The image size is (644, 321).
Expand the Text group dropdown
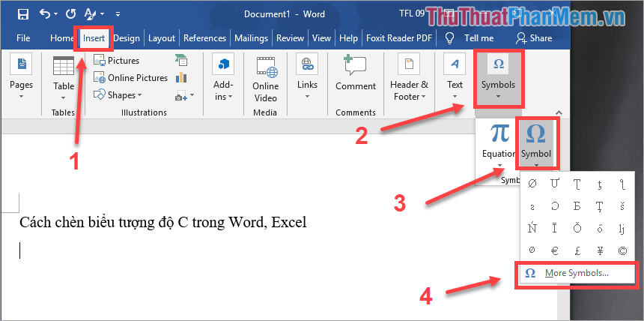coord(455,77)
